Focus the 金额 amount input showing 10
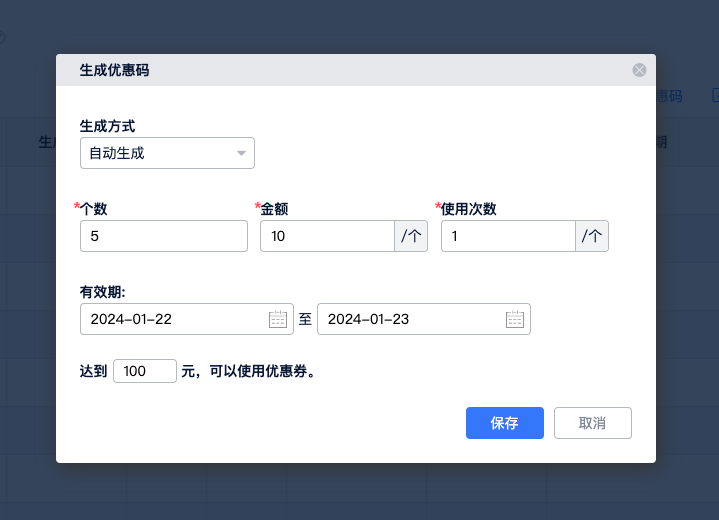 click(x=327, y=236)
